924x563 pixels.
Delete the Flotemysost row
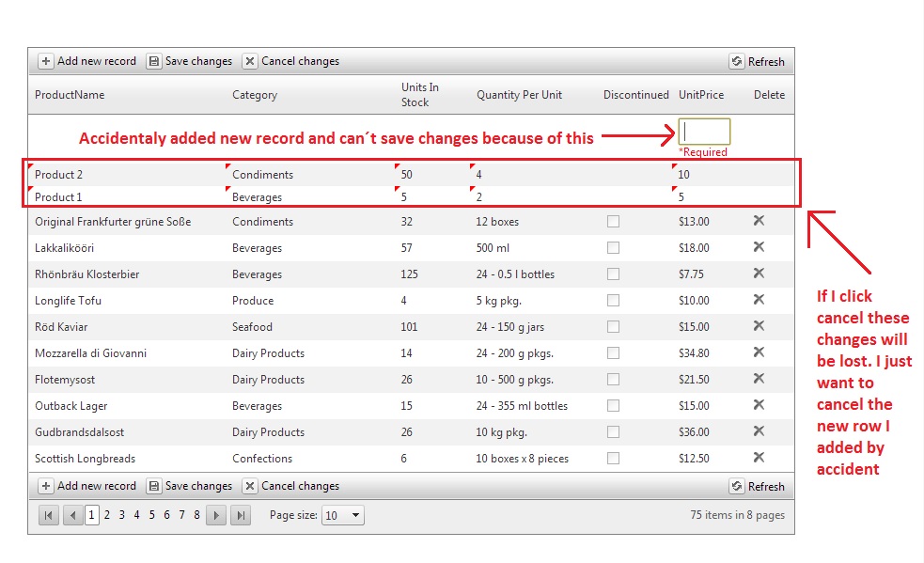(759, 379)
